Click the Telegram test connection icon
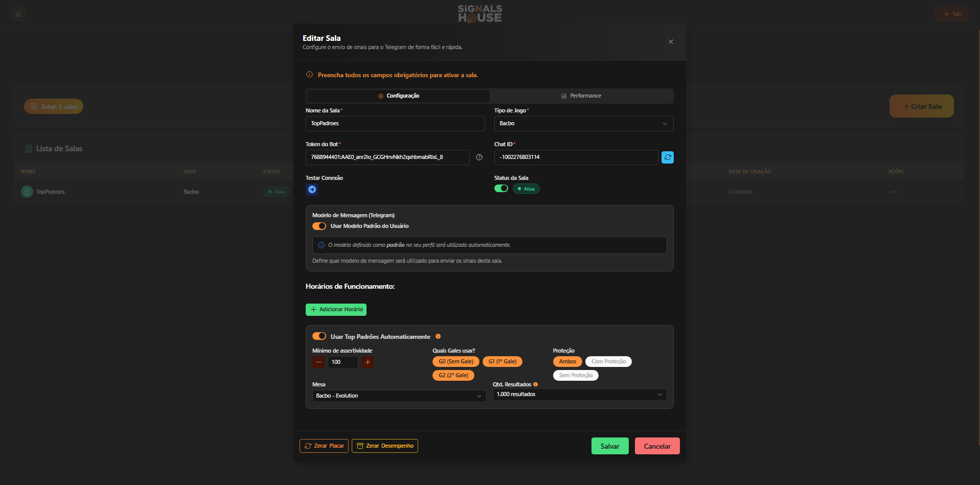This screenshot has width=980, height=485. pos(312,190)
